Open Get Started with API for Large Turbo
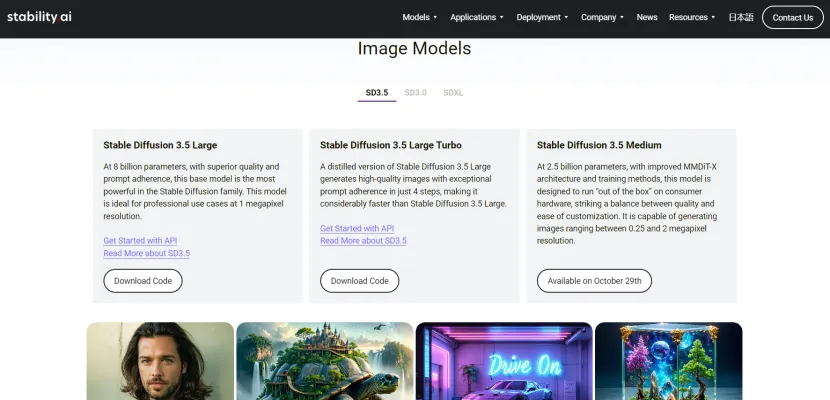Screen dimensions: 830x400 (x=357, y=229)
